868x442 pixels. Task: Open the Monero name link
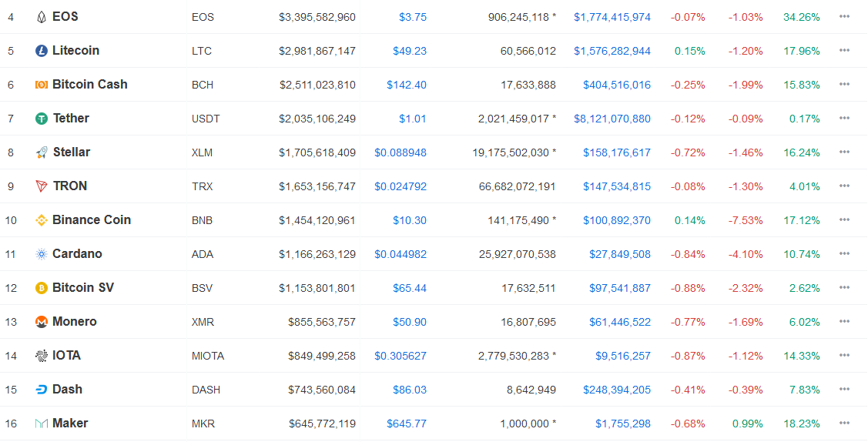click(75, 321)
